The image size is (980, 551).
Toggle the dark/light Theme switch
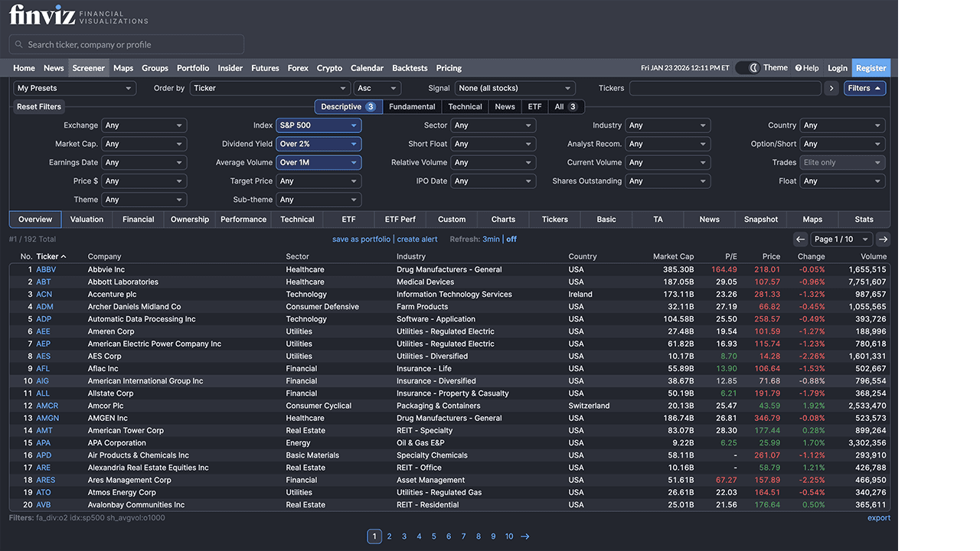[x=746, y=67]
